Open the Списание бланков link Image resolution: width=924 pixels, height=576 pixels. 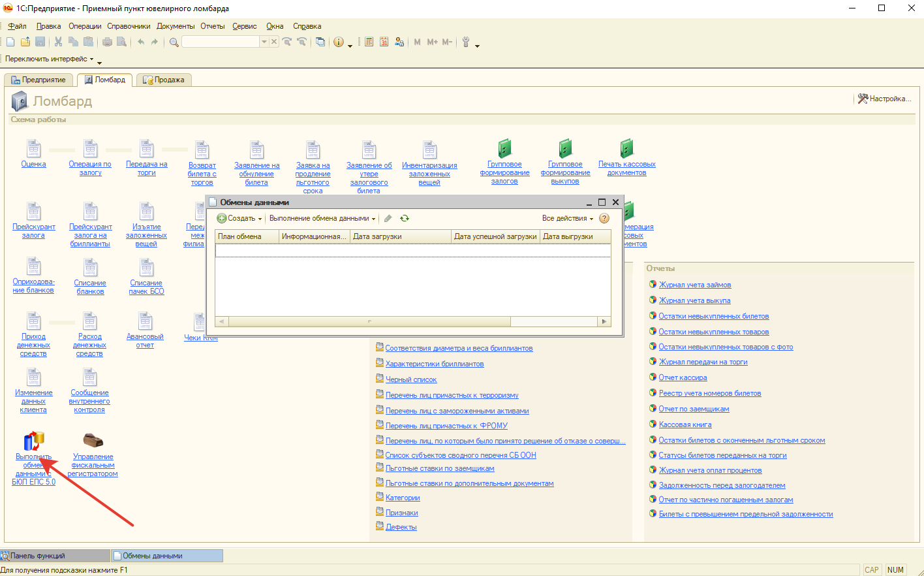[90, 287]
